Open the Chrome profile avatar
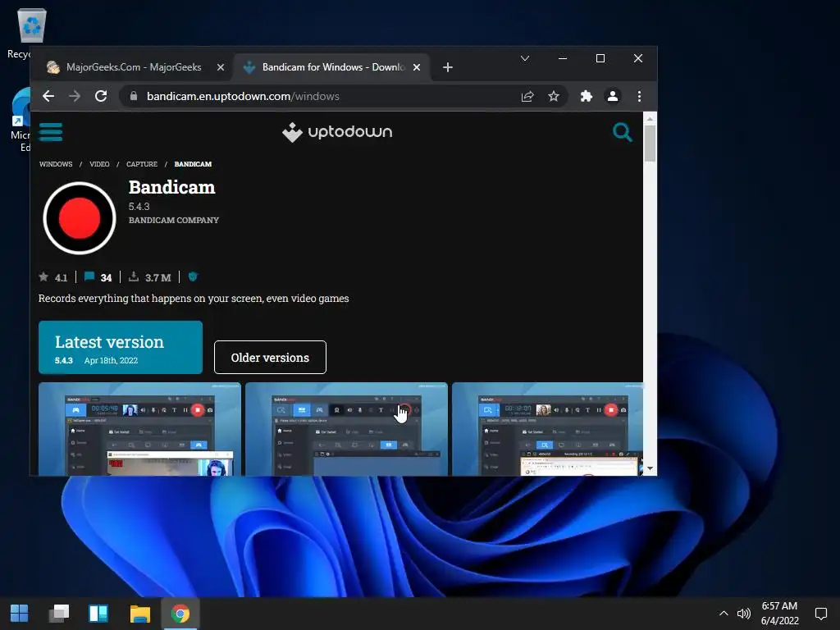 612,96
